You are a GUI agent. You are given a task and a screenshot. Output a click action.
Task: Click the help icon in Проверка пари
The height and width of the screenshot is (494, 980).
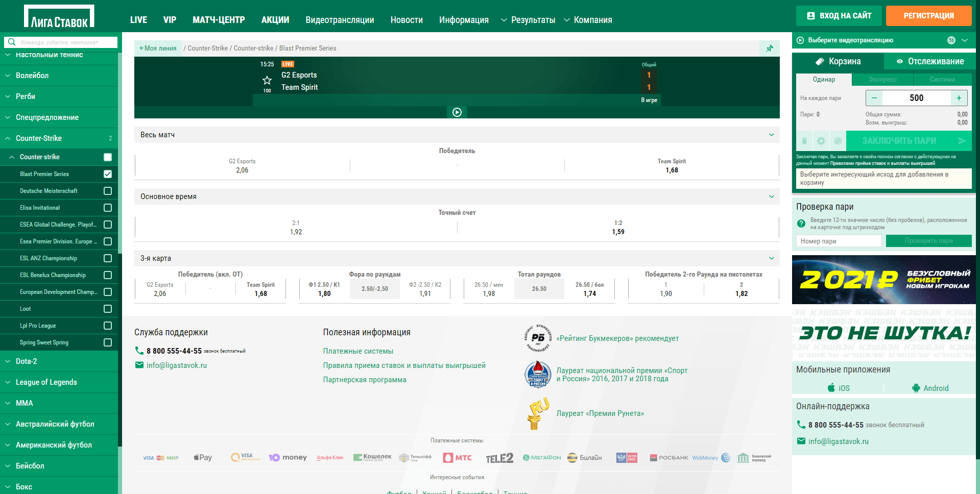(x=801, y=223)
